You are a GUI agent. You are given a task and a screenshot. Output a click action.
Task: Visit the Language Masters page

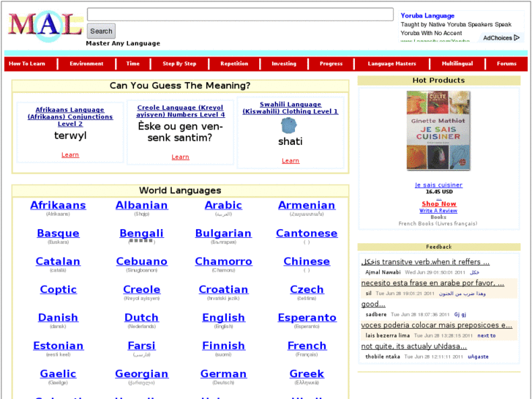click(x=392, y=64)
